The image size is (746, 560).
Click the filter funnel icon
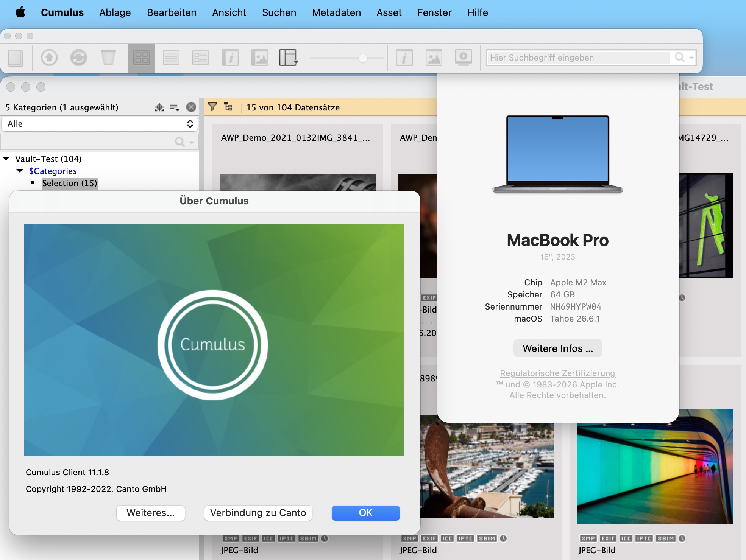tap(212, 107)
